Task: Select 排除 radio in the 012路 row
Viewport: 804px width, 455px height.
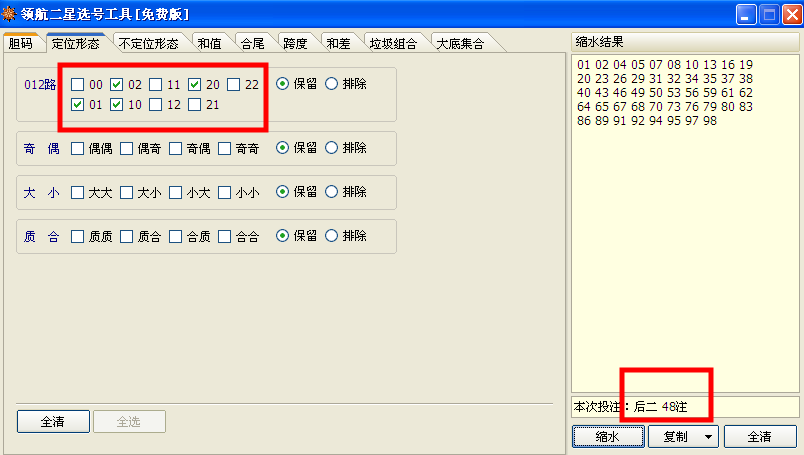Action: click(332, 84)
